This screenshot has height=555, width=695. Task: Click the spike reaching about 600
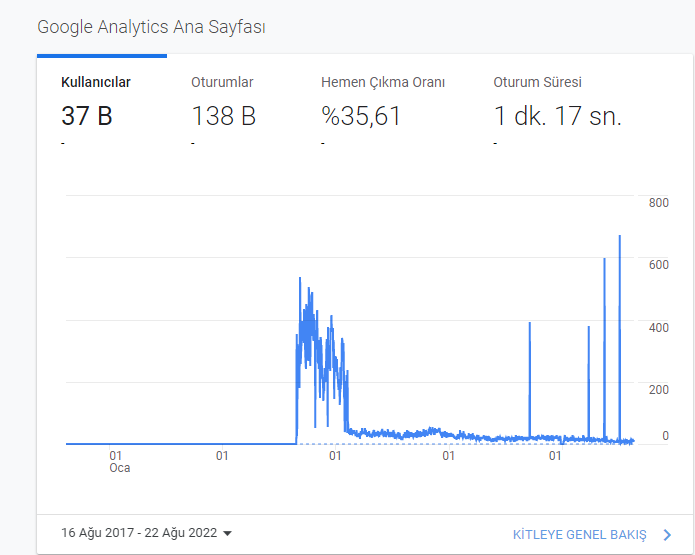tap(604, 259)
